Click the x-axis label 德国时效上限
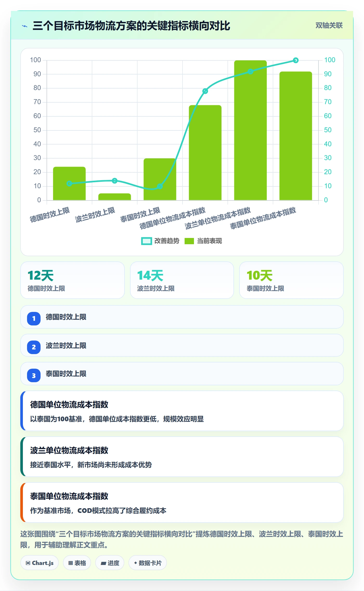 tap(50, 215)
